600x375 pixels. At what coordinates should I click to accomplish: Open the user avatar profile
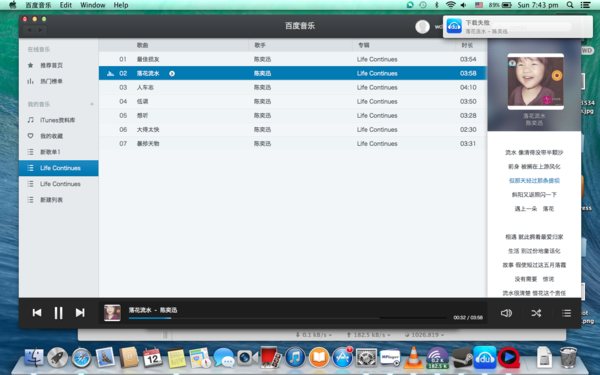click(x=422, y=26)
